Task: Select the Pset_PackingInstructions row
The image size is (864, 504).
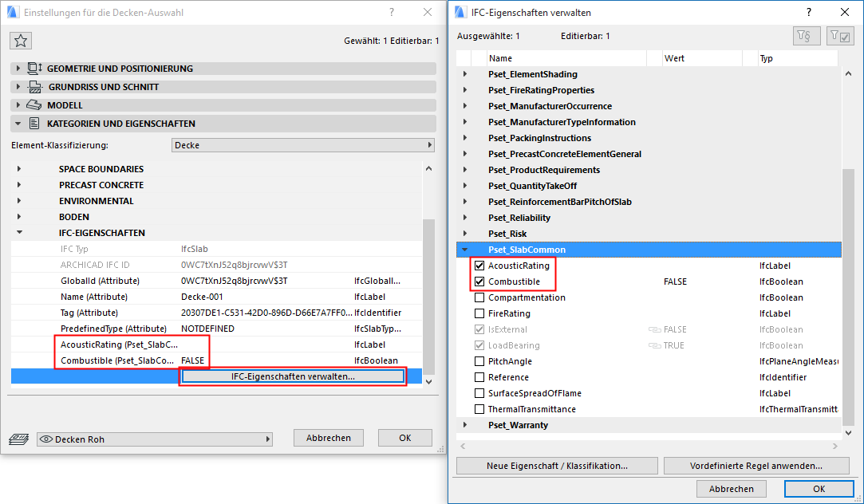Action: point(649,138)
